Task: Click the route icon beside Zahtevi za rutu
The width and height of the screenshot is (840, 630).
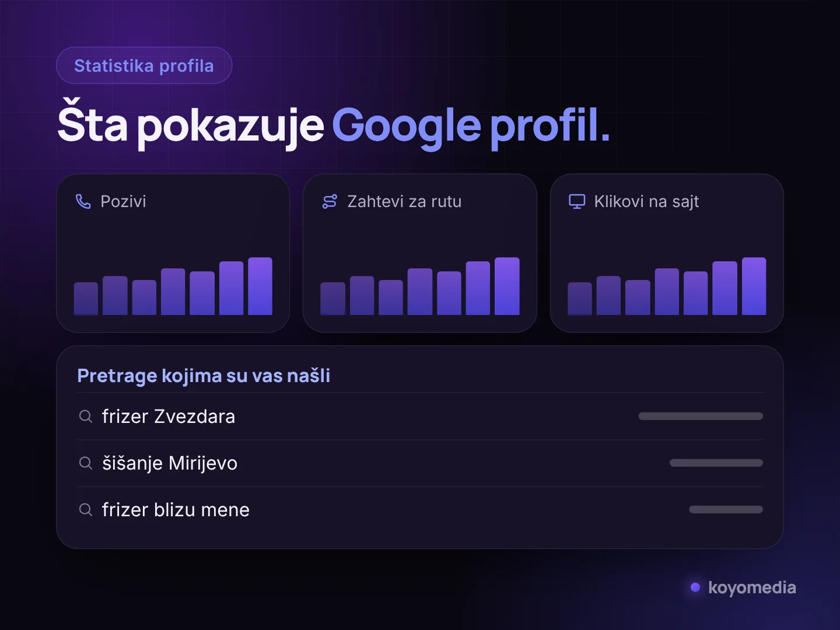Action: [x=330, y=201]
